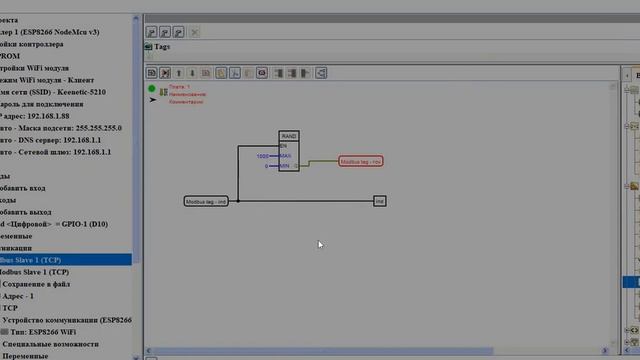The height and width of the screenshot is (360, 640).
Task: Click the board toolbar icon with red play arrow
Action: click(x=165, y=73)
